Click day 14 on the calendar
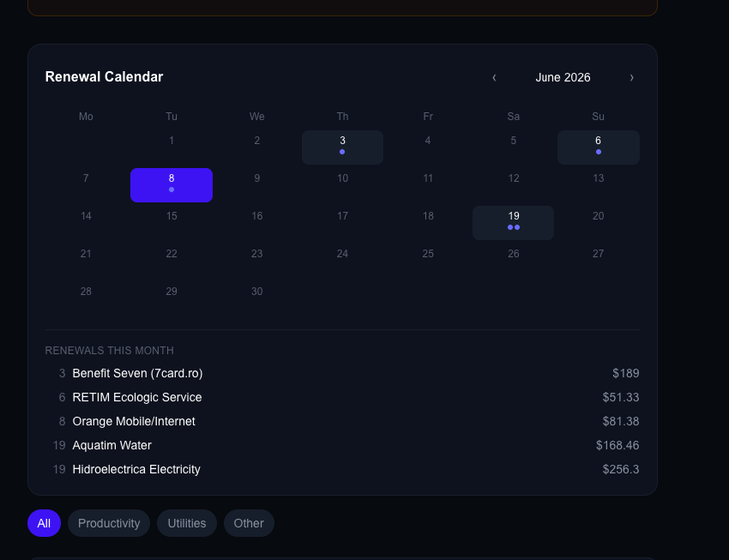This screenshot has height=560, width=729. pos(86,223)
